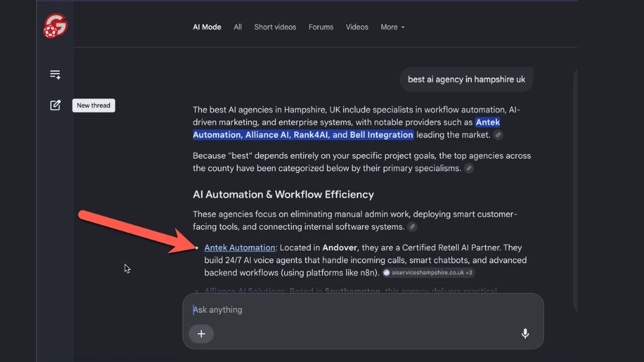The width and height of the screenshot is (644, 362).
Task: Start a new thread with pencil icon
Action: point(55,105)
